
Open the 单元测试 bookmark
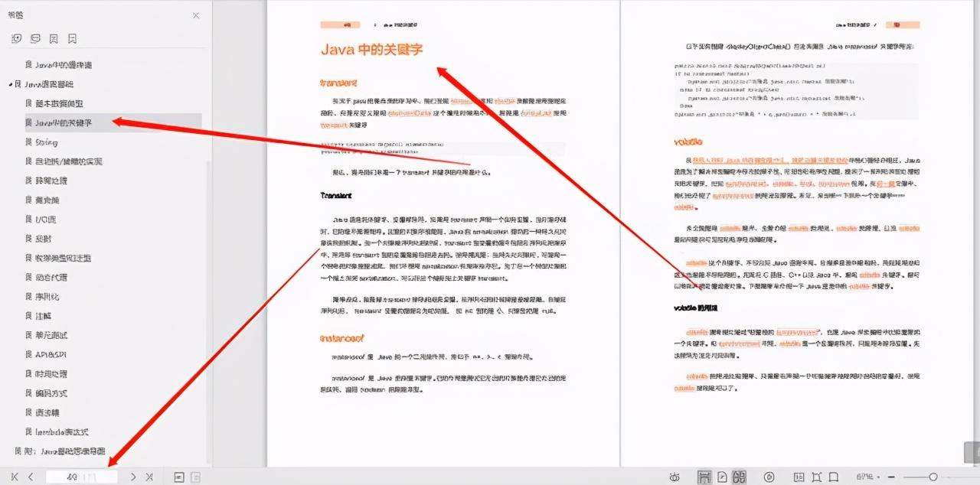51,335
